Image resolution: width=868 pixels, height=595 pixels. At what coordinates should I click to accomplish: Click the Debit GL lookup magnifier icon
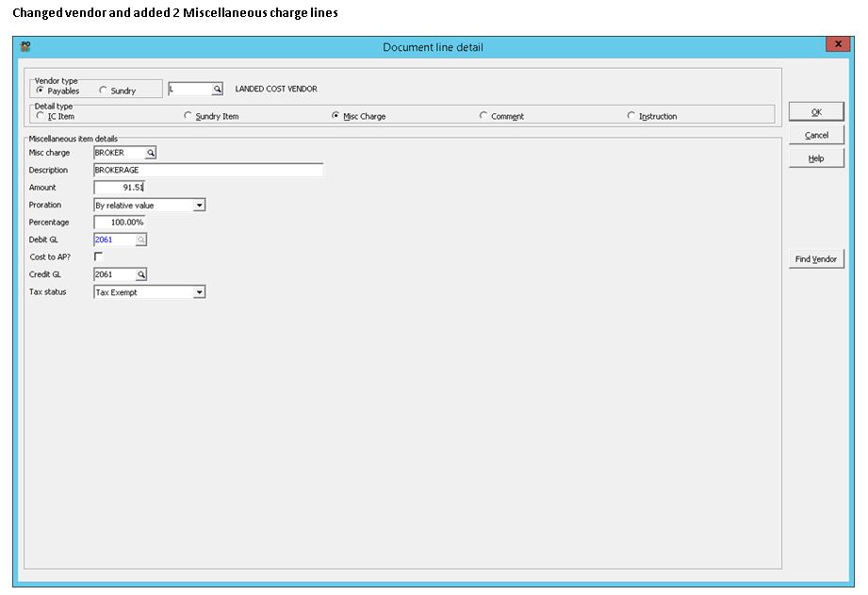coord(141,240)
